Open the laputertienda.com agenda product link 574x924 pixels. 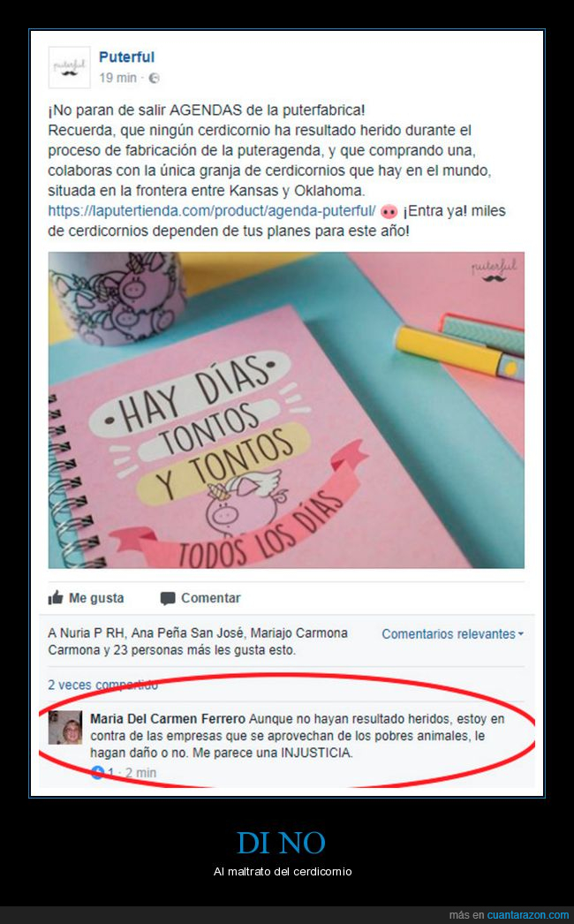(212, 210)
